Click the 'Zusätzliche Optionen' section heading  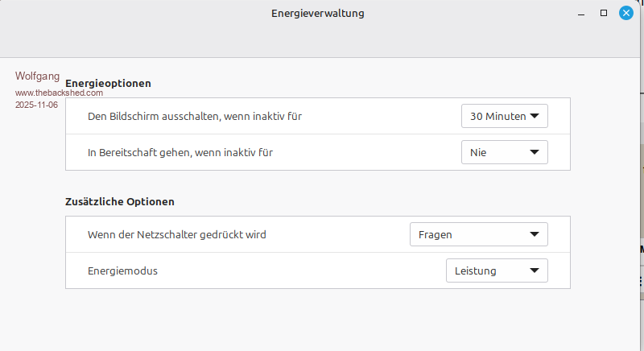(x=119, y=201)
